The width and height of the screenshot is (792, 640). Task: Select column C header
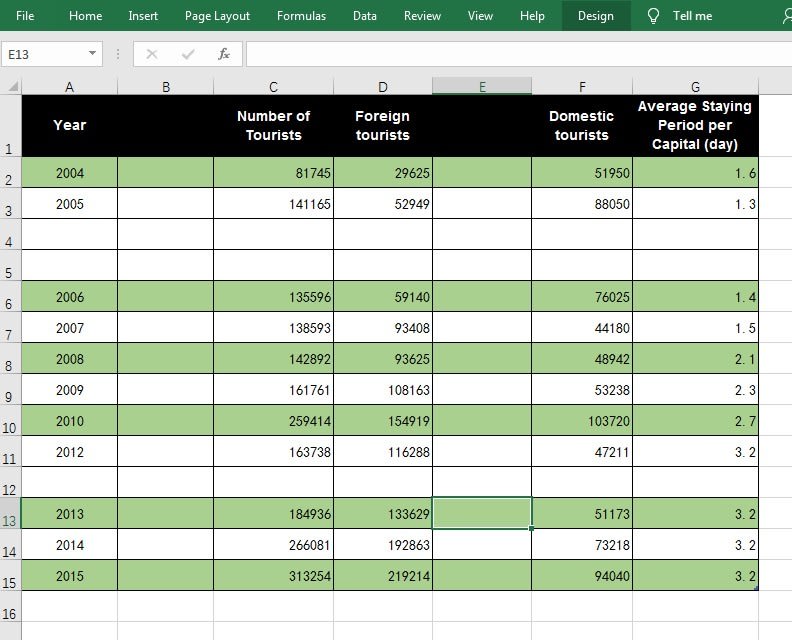click(x=273, y=86)
